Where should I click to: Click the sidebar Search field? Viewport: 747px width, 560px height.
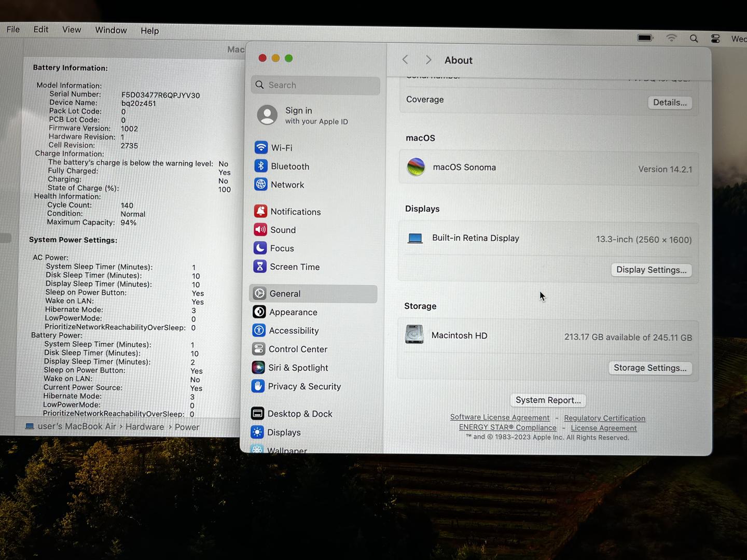point(315,85)
